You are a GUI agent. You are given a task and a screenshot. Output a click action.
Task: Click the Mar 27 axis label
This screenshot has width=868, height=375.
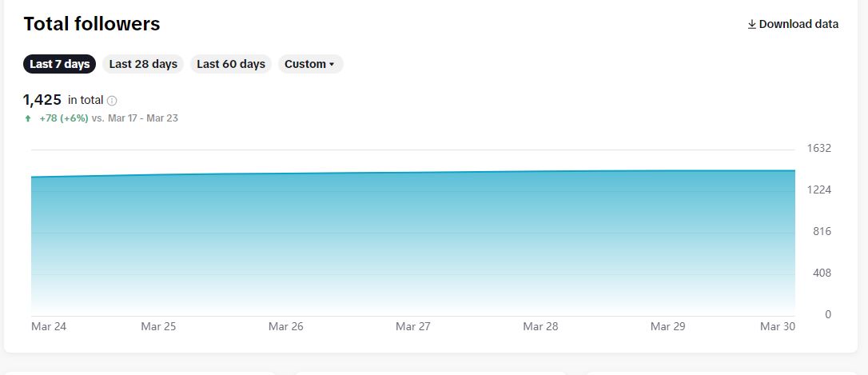[413, 327]
